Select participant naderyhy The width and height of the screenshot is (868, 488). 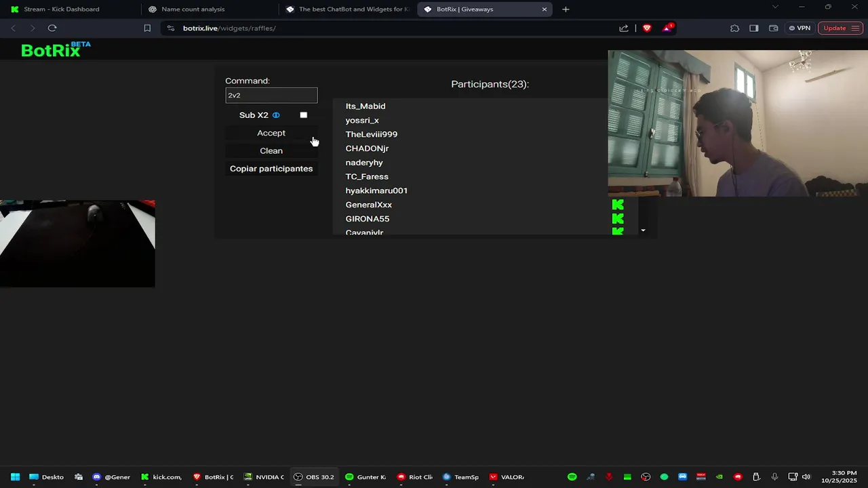click(x=364, y=163)
